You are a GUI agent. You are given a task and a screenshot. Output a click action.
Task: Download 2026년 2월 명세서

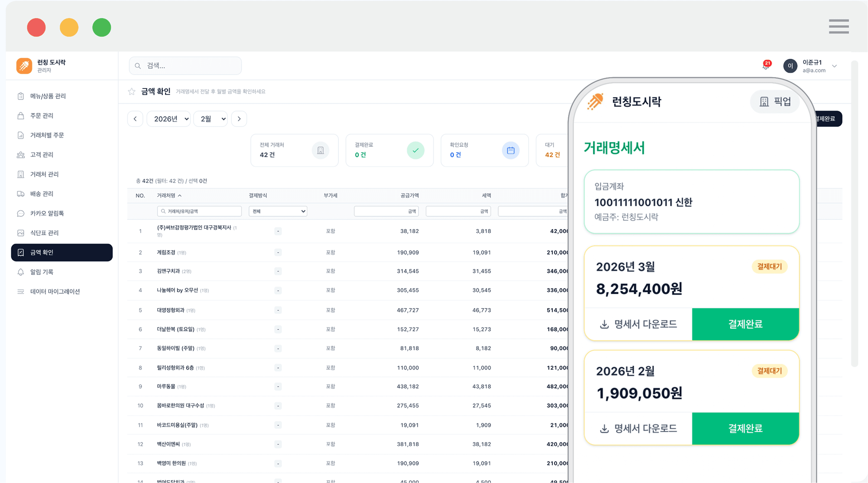pos(638,429)
